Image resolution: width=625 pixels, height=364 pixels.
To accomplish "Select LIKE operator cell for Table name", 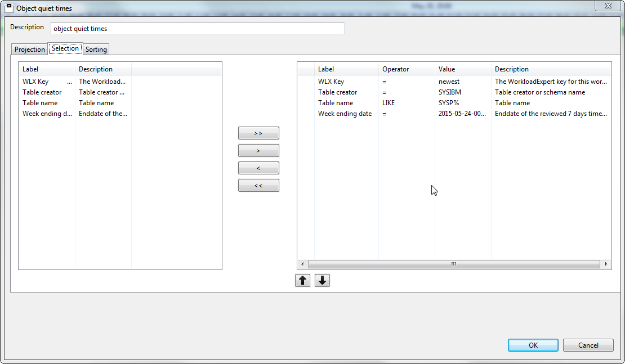I will pyautogui.click(x=389, y=103).
